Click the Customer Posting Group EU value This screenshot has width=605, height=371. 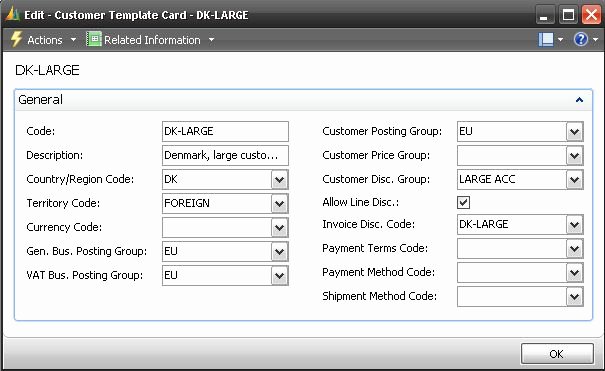(x=466, y=131)
